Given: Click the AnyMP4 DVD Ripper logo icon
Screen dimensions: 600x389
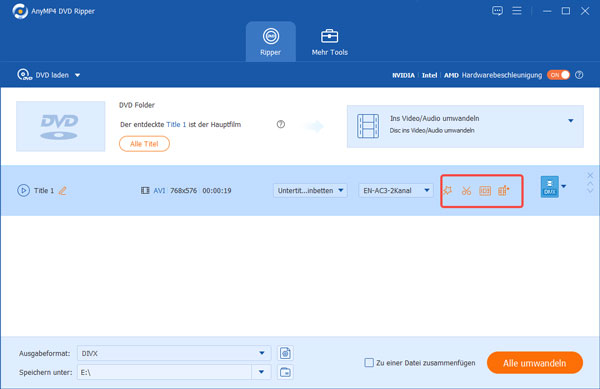Looking at the screenshot, I should point(20,11).
